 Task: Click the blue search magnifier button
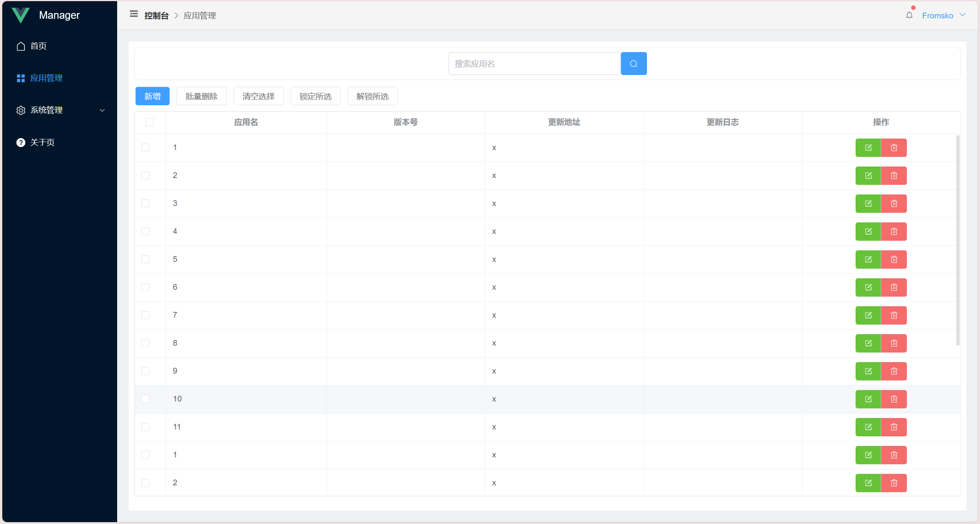pyautogui.click(x=634, y=64)
